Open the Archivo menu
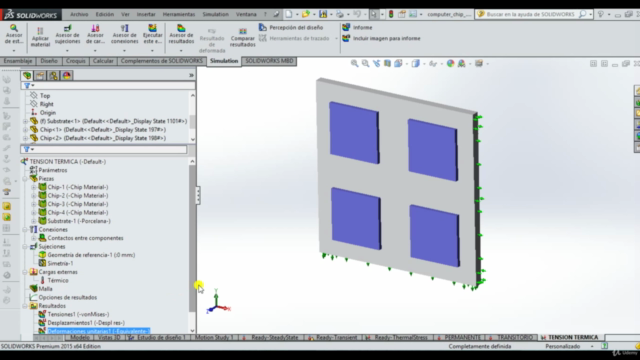 tap(79, 14)
